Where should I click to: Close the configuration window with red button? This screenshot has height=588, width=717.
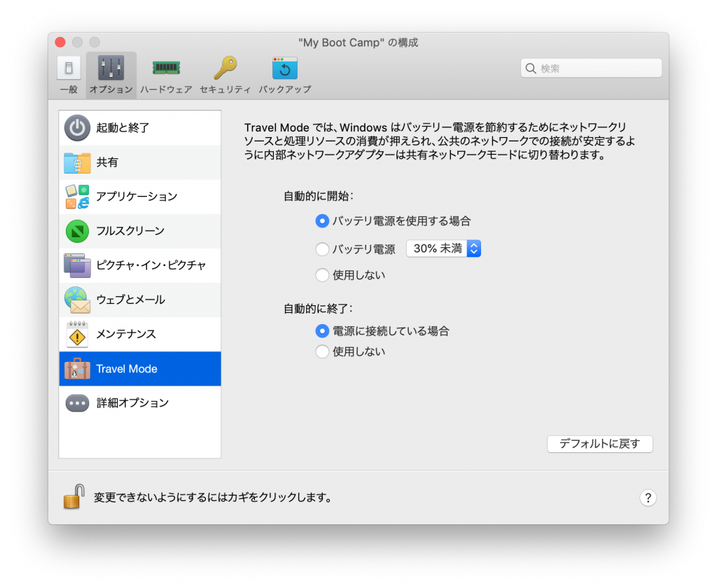(x=60, y=42)
